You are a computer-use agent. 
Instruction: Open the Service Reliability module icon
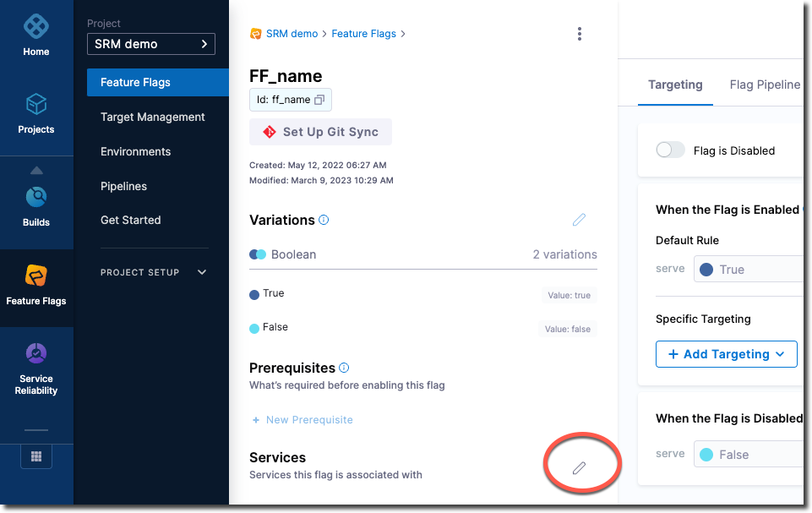(x=35, y=353)
